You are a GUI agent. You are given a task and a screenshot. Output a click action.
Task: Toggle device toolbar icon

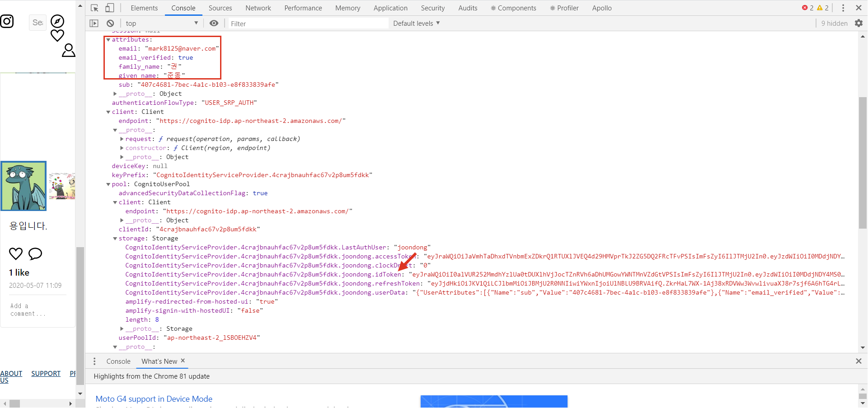click(x=110, y=8)
